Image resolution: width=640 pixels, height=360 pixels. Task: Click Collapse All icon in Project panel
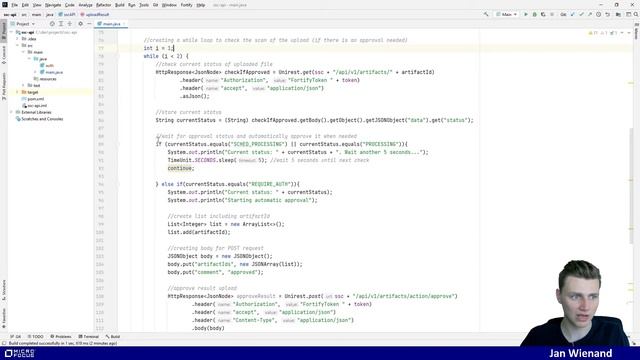[70, 24]
